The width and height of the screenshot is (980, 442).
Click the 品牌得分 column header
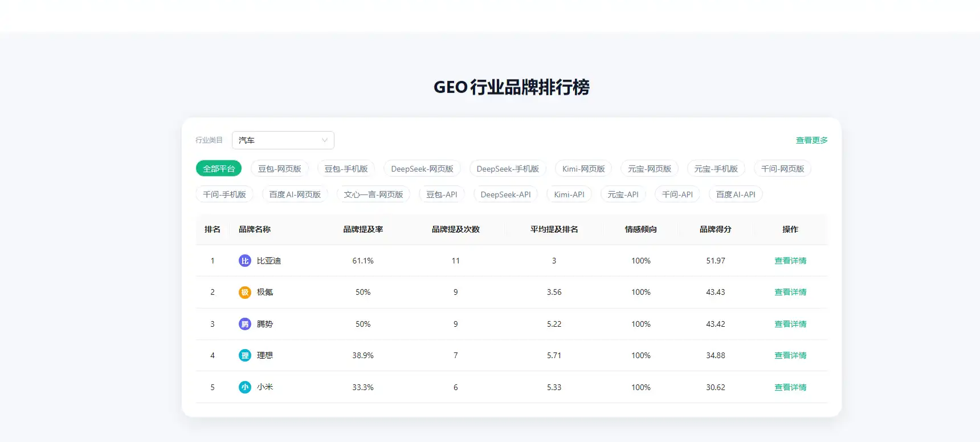(716, 229)
